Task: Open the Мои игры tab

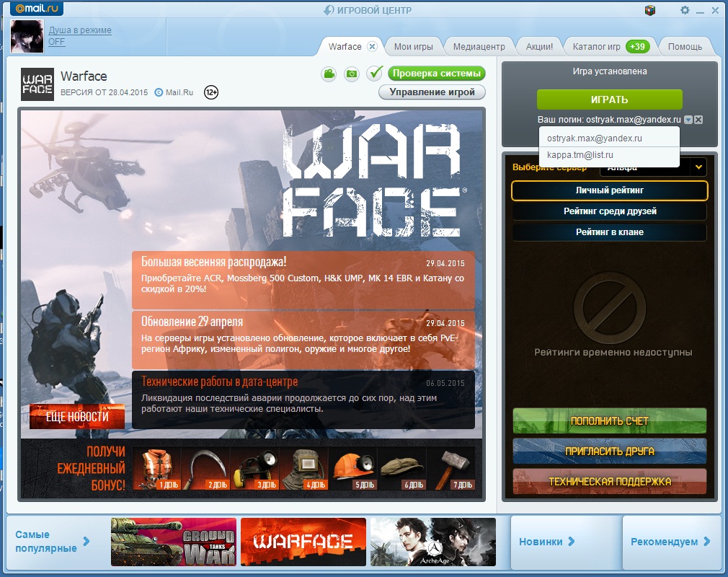Action: click(413, 46)
